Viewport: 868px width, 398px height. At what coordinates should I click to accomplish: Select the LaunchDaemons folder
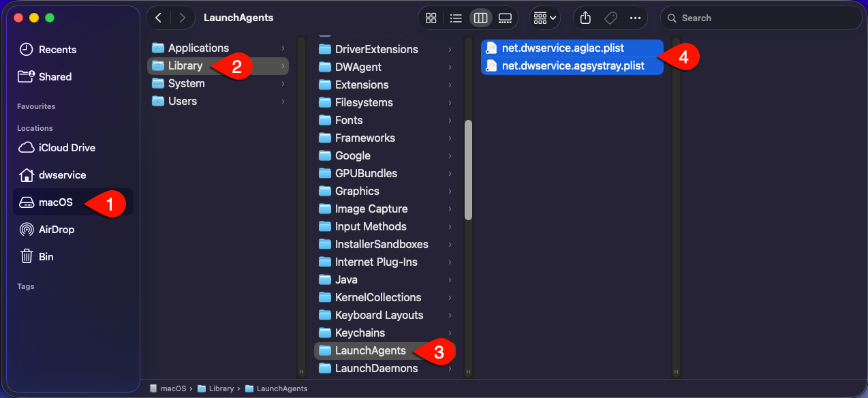[x=385, y=368]
